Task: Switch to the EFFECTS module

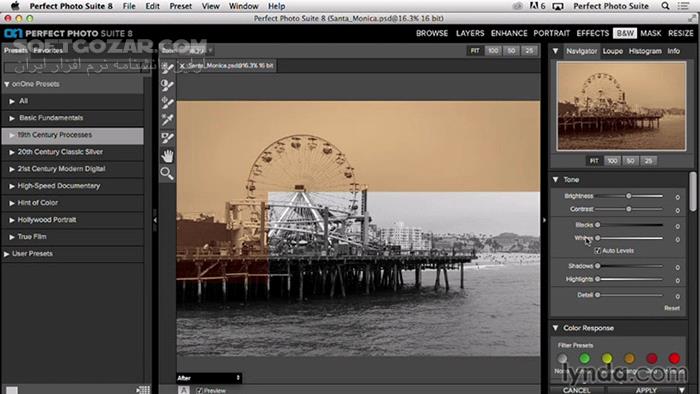Action: click(592, 33)
